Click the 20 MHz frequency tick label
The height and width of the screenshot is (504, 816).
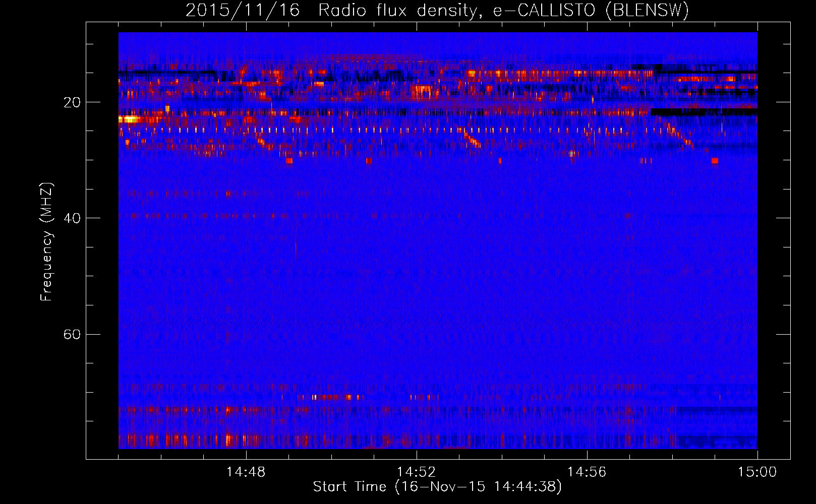[x=72, y=102]
